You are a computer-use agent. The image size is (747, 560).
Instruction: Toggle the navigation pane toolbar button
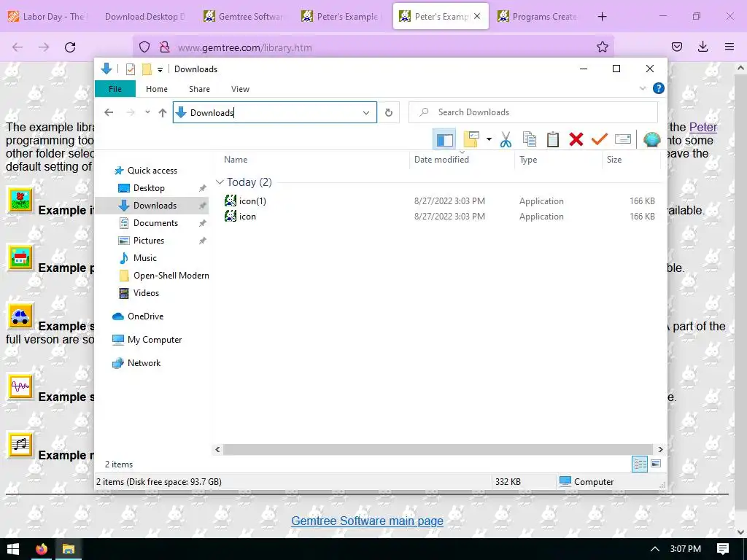click(444, 139)
